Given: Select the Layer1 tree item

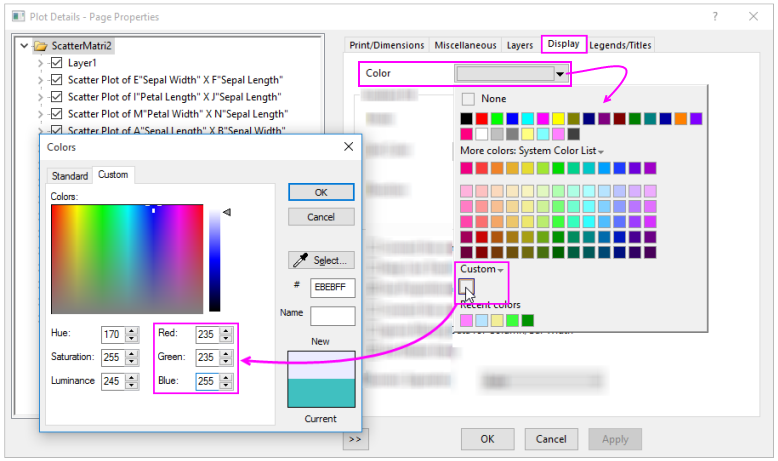Looking at the screenshot, I should tap(82, 63).
